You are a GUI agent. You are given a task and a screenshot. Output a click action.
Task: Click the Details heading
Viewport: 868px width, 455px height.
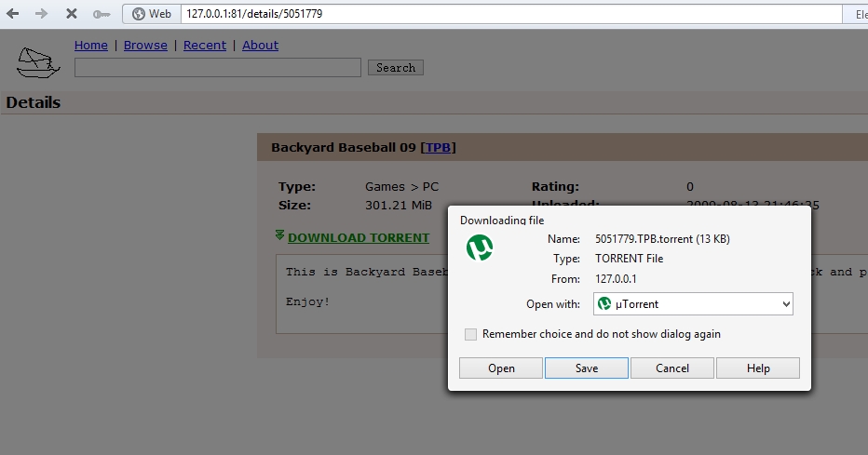(x=34, y=103)
